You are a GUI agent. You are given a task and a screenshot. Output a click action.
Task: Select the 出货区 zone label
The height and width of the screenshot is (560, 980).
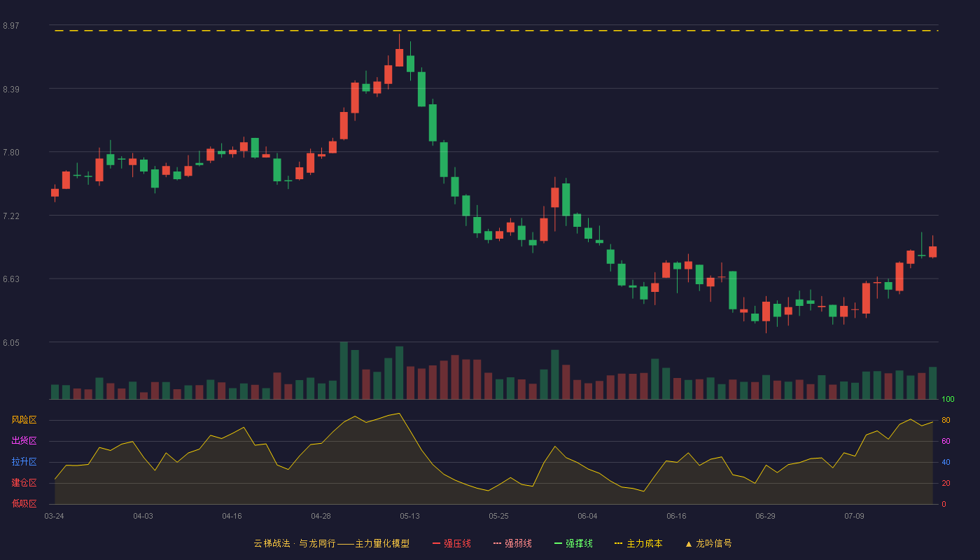tap(24, 441)
